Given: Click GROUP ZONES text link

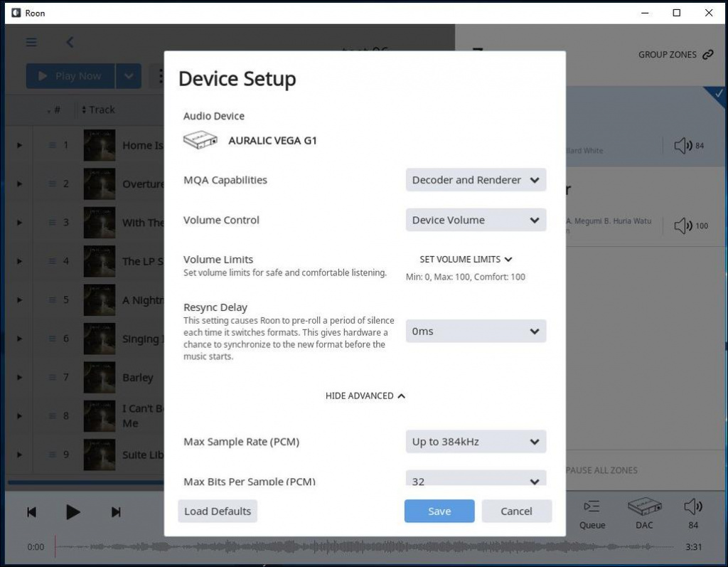Looking at the screenshot, I should 667,55.
